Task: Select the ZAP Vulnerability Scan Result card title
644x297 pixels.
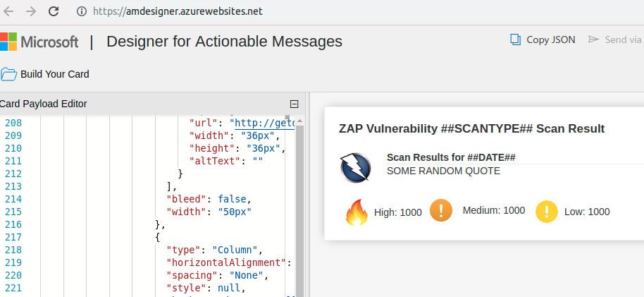Action: 471,128
